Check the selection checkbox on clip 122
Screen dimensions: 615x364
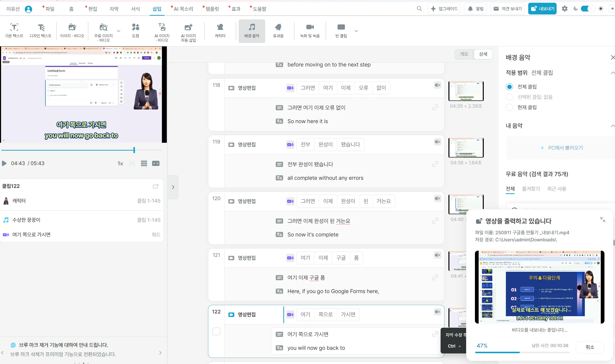tap(216, 331)
